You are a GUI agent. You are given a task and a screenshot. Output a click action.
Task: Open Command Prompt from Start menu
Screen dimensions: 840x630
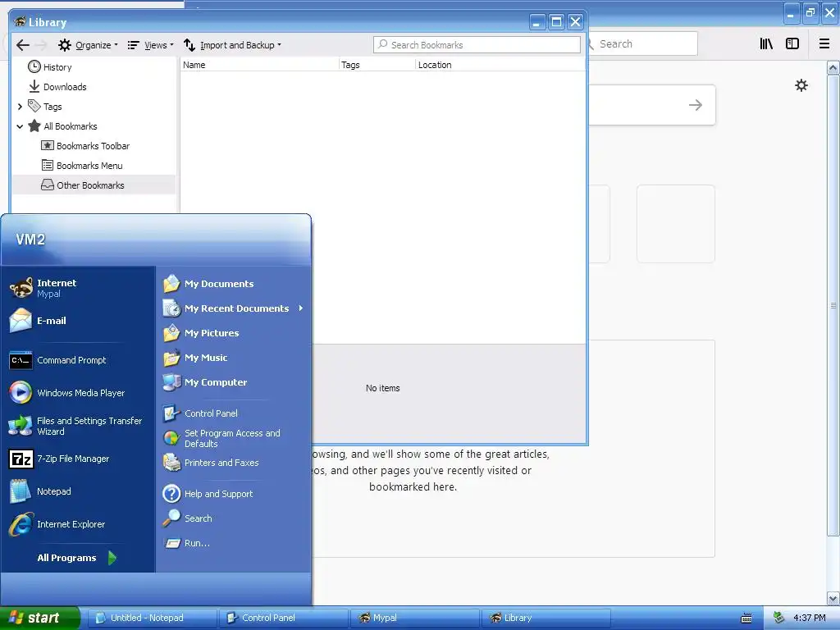tap(58, 360)
